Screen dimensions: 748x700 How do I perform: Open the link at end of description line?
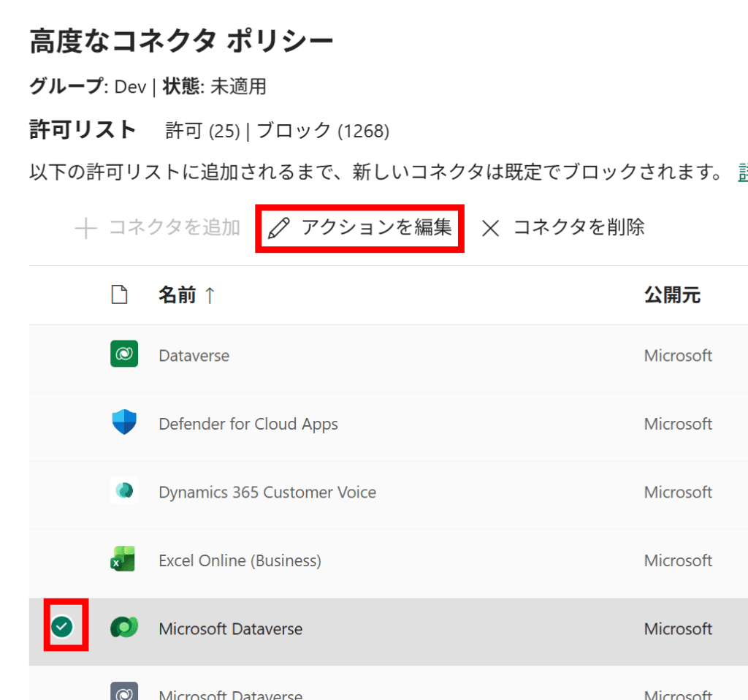point(742,172)
